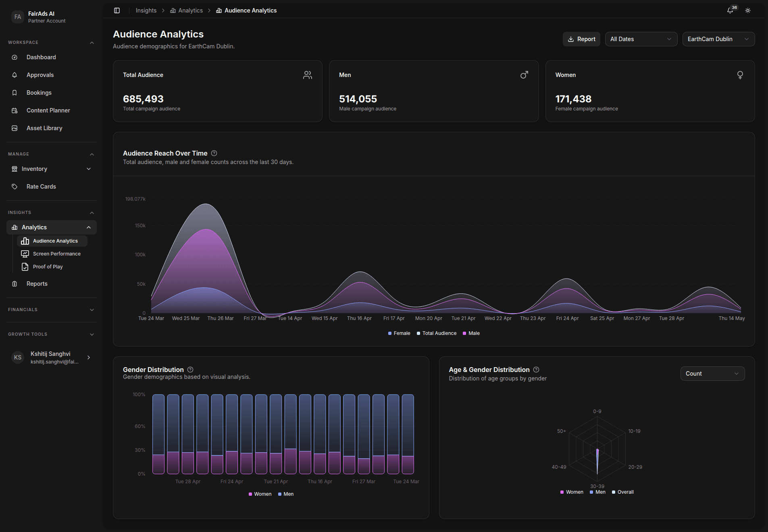Open Approvals page

point(52,75)
